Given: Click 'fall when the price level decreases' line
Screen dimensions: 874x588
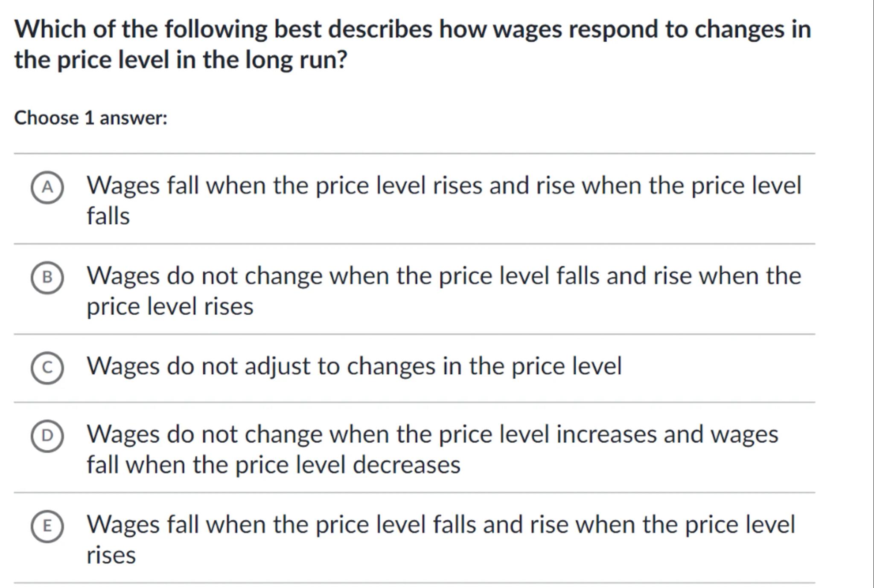Looking at the screenshot, I should 273,465.
